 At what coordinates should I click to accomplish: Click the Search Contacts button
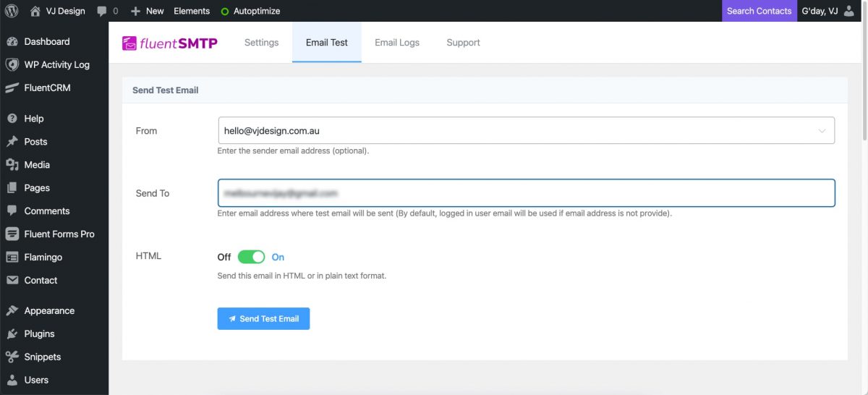click(759, 11)
